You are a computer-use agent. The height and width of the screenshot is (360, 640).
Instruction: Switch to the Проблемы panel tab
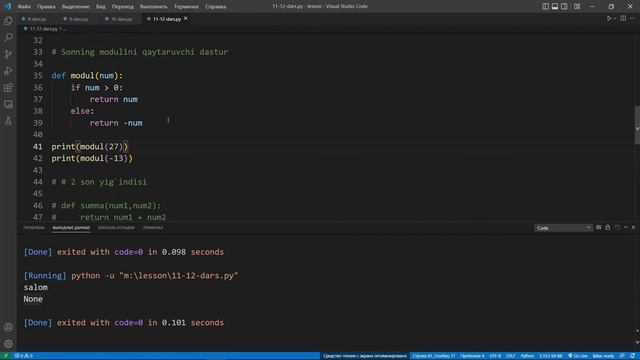point(34,228)
